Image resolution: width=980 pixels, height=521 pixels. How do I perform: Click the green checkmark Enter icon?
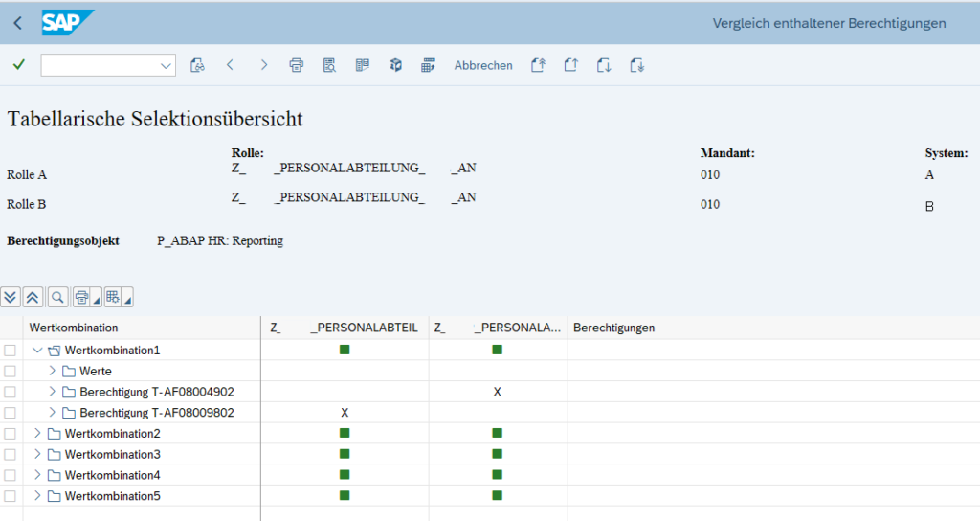coord(19,65)
